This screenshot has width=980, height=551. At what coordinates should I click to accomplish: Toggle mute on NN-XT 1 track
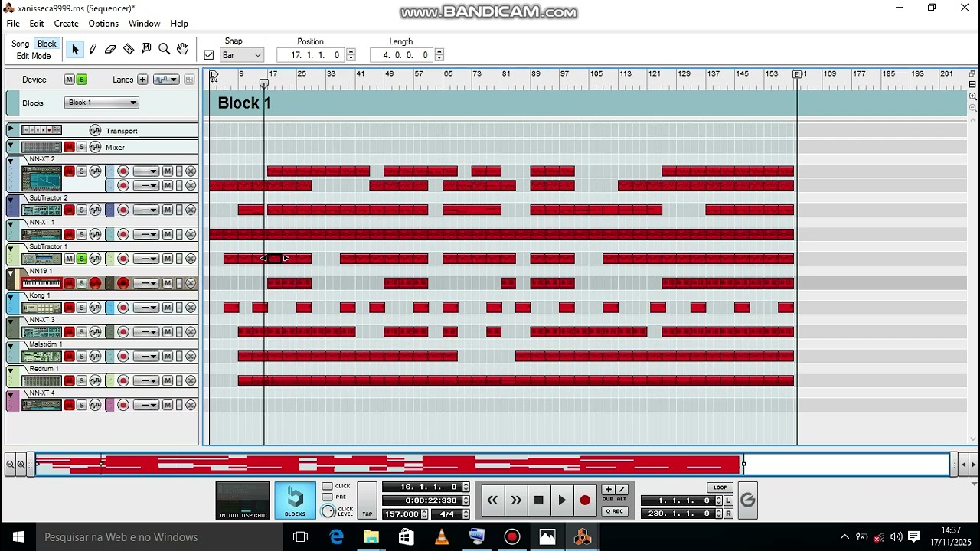click(69, 234)
